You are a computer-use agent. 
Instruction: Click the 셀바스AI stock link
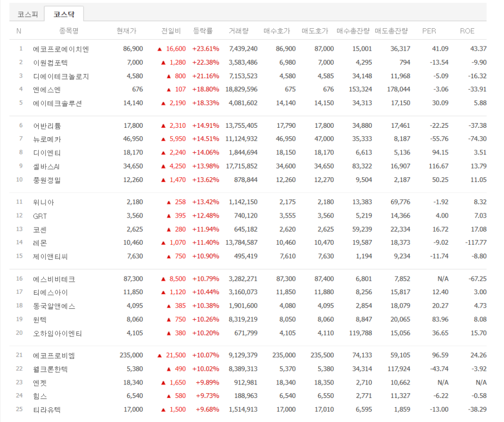(46, 166)
